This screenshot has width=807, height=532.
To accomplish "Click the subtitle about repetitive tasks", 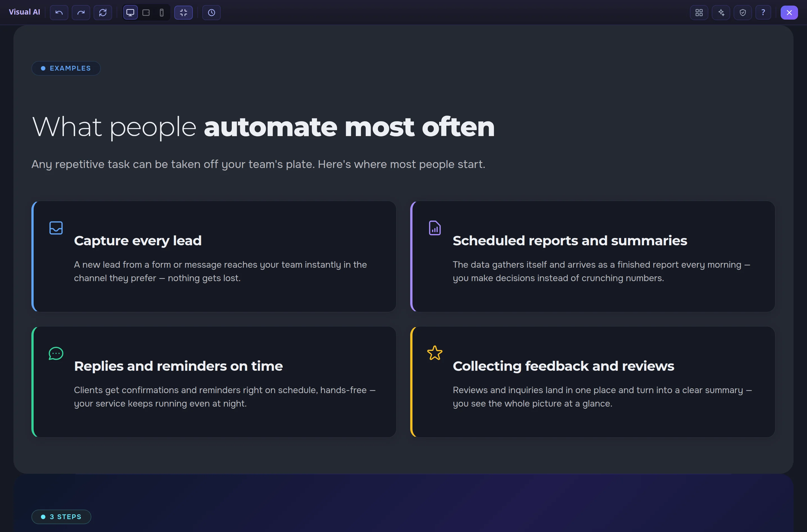I will (x=258, y=164).
